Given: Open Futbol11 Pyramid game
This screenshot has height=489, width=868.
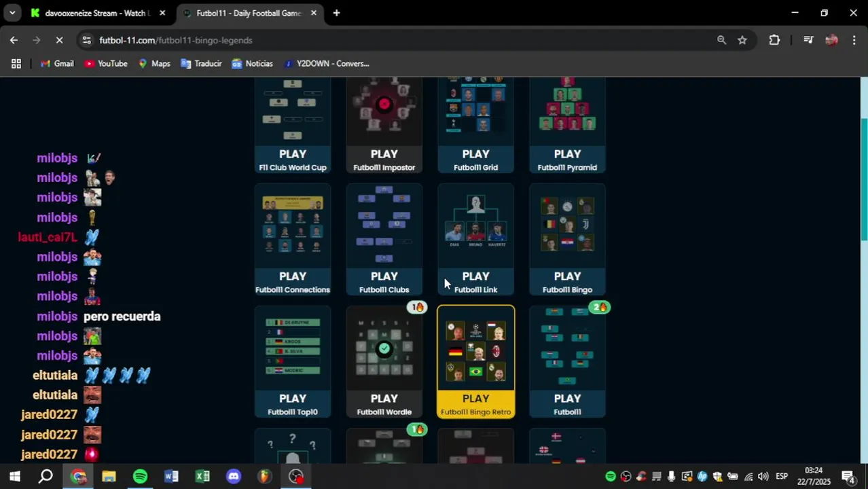Looking at the screenshot, I should [x=567, y=126].
